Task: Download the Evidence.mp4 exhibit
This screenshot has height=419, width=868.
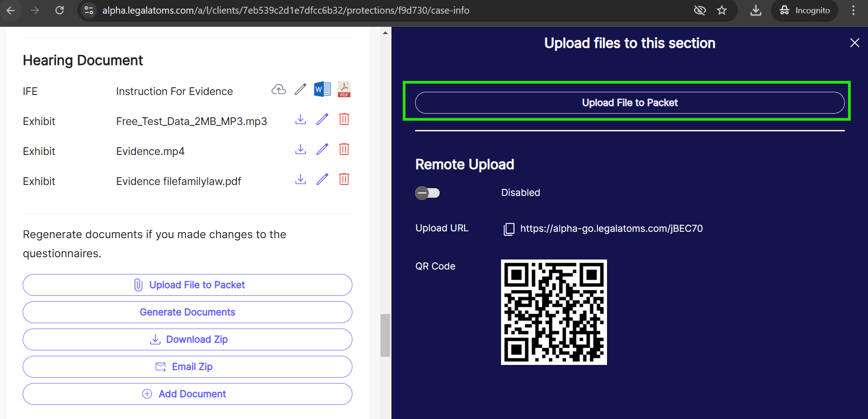Action: [301, 150]
